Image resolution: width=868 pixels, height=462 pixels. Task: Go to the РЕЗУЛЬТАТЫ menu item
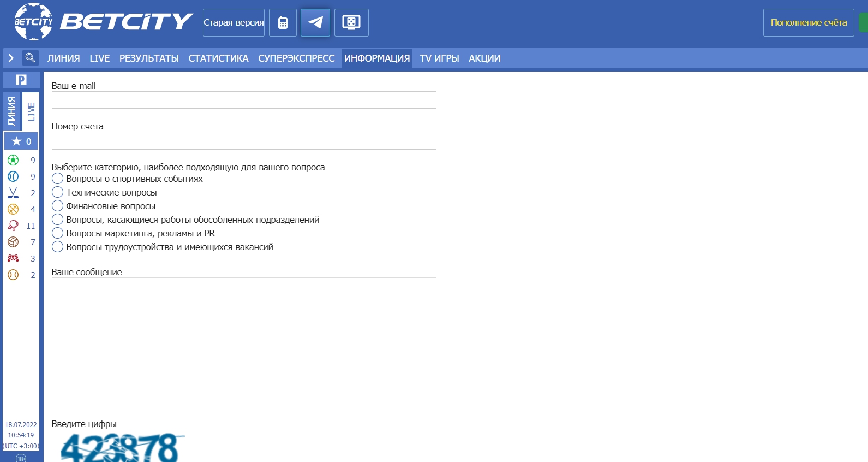click(149, 58)
